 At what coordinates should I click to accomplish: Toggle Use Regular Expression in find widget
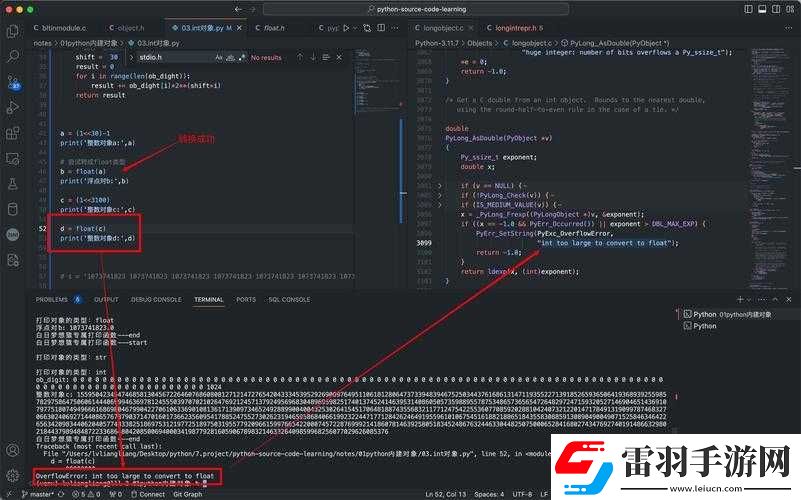coord(242,57)
